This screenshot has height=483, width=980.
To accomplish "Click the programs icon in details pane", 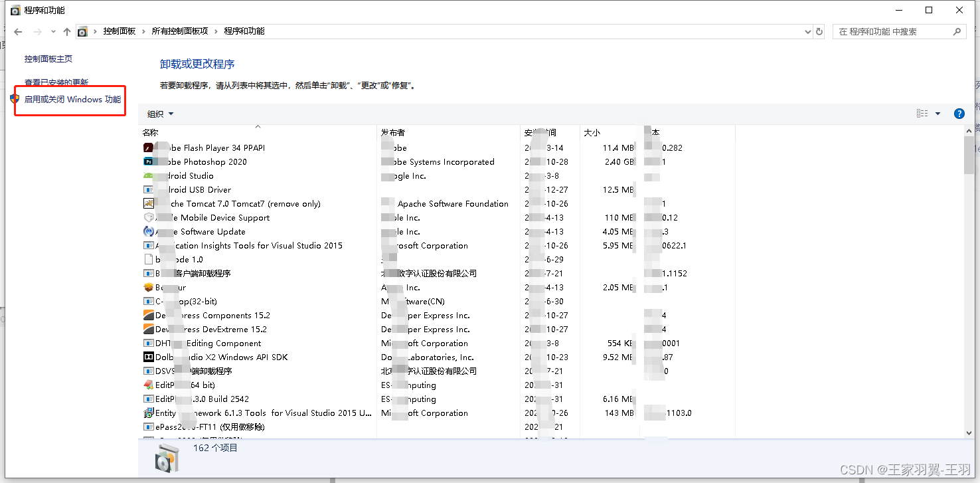I will [166, 458].
